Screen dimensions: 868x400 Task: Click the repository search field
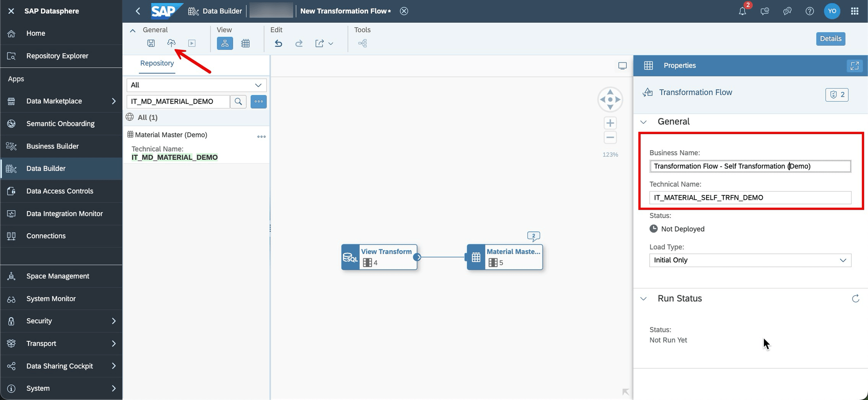pos(178,102)
